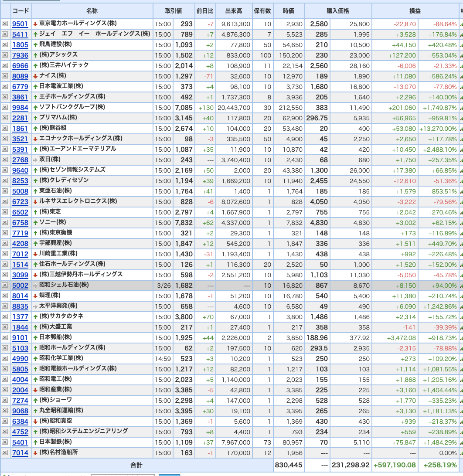Open stock code link 1377

point(20,317)
